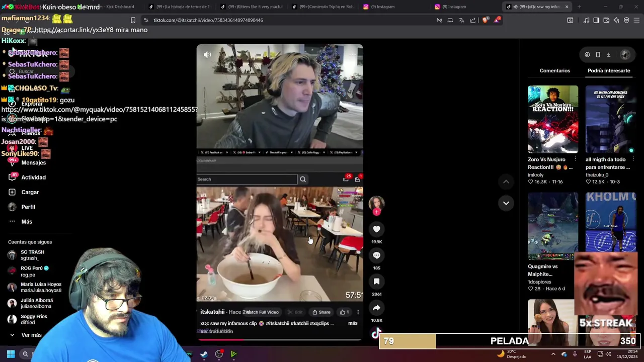Click the TikTok download app icon

(608, 54)
